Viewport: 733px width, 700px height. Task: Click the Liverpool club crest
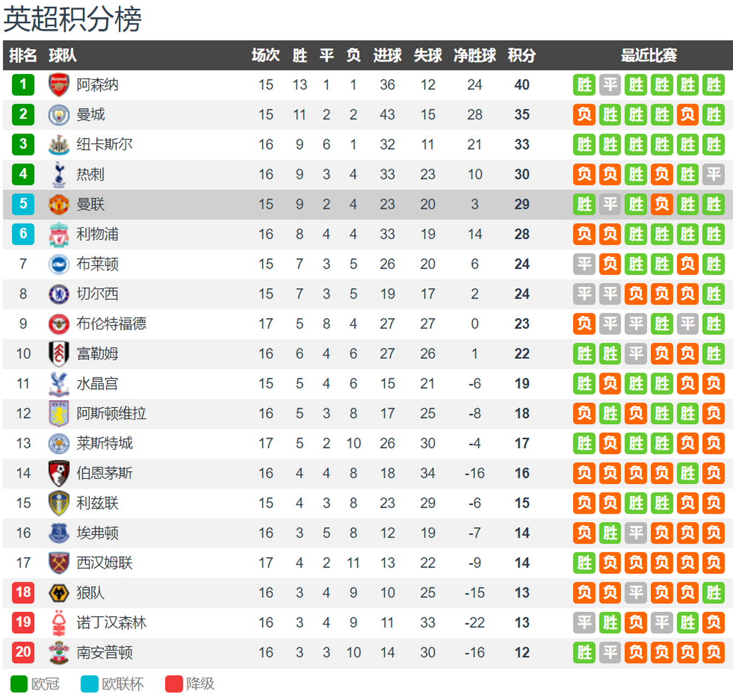click(x=59, y=235)
